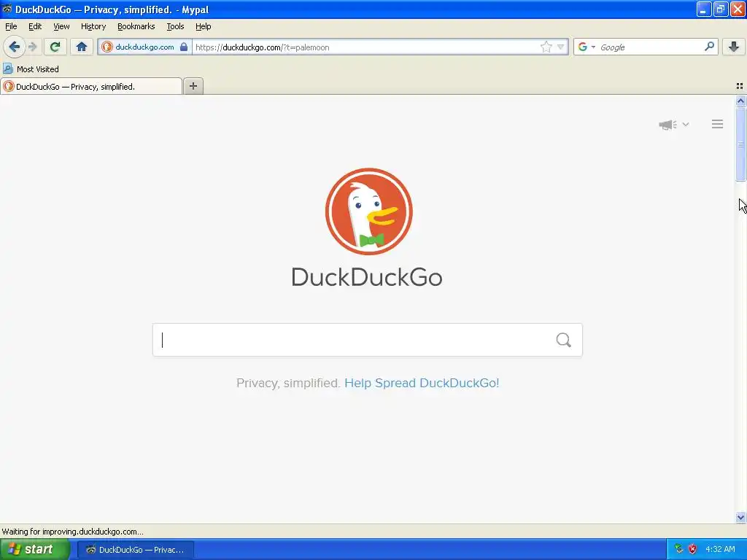Screen dimensions: 747x560
Task: Click the megaphone announcements icon
Action: click(x=667, y=125)
